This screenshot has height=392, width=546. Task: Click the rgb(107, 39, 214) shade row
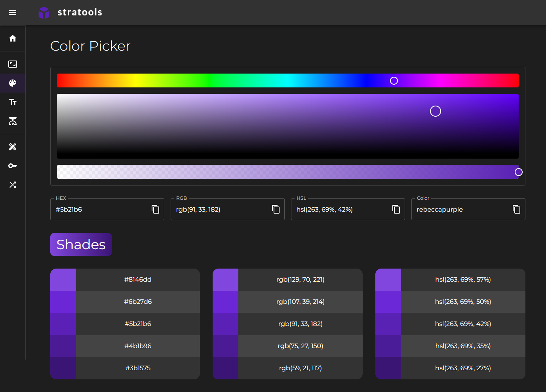288,302
